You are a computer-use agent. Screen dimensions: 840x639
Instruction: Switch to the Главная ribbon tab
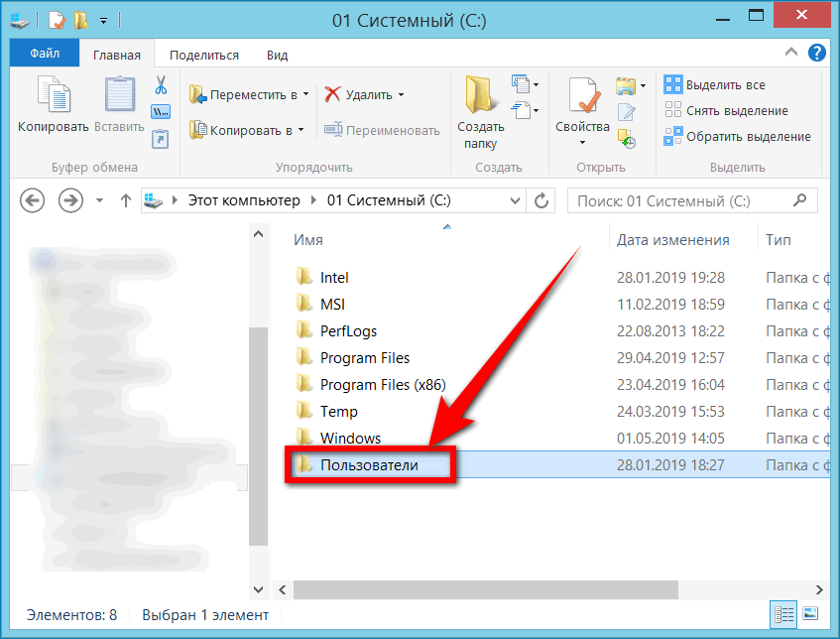click(x=117, y=55)
